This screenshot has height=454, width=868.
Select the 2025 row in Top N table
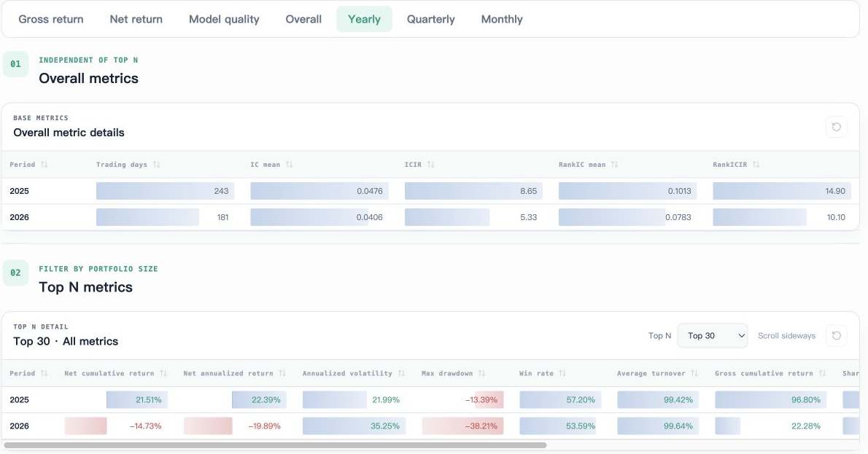pyautogui.click(x=430, y=400)
